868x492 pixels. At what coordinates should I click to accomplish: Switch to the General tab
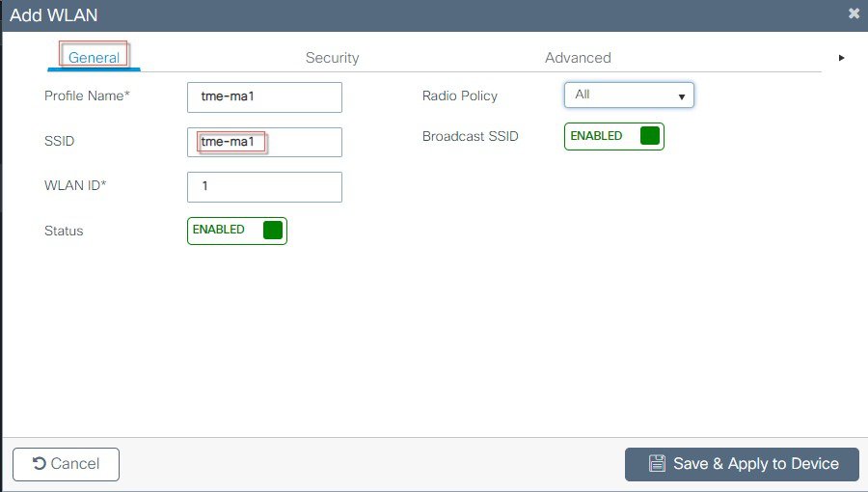[x=94, y=58]
